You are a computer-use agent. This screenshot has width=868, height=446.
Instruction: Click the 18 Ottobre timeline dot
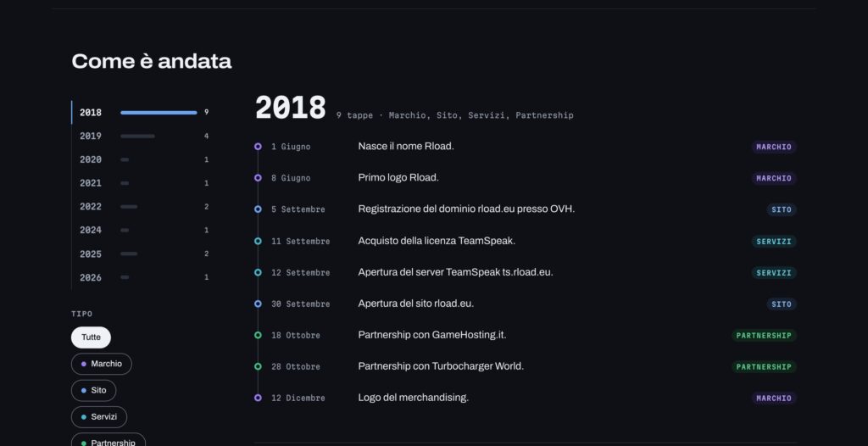click(258, 335)
